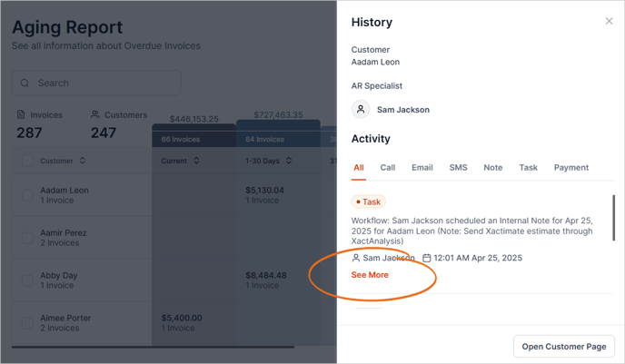Check the box for Abby Day

[x=27, y=280]
